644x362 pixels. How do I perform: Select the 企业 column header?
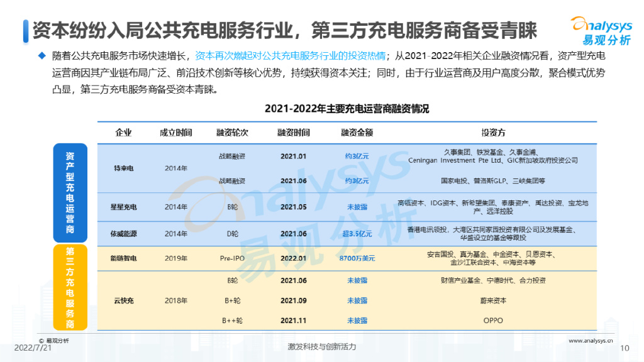point(123,133)
